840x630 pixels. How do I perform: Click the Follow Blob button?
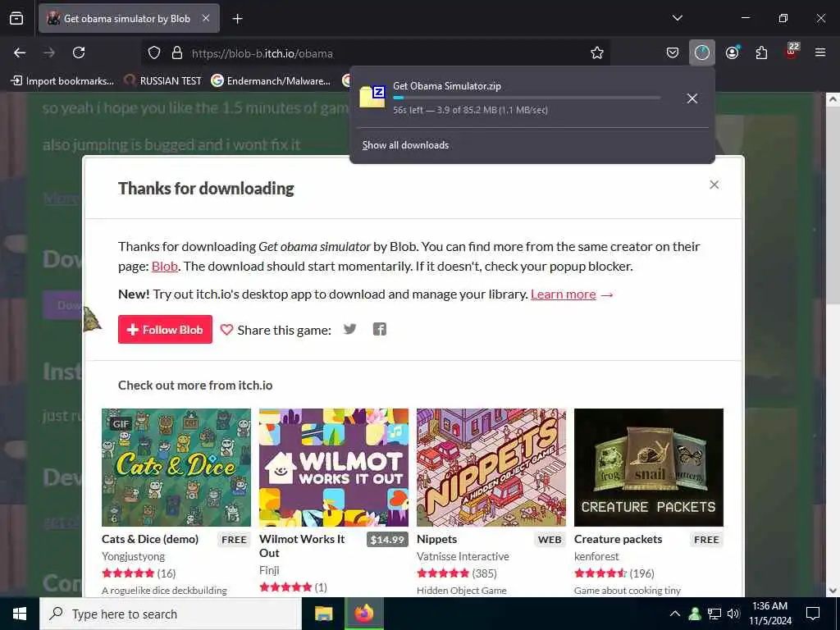[165, 330]
